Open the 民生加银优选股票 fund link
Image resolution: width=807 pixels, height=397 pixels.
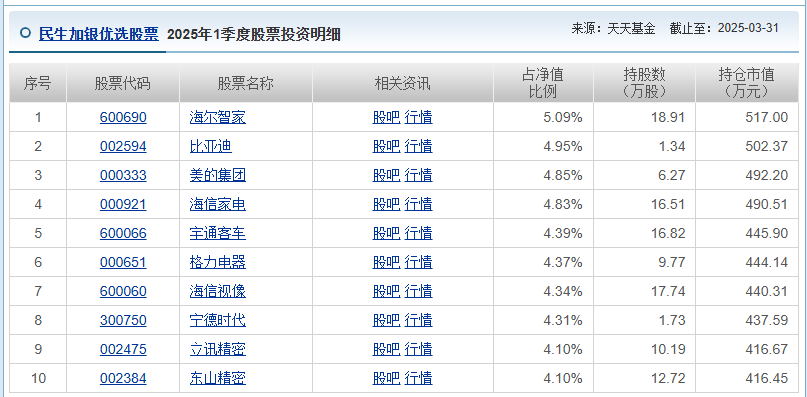[x=99, y=34]
